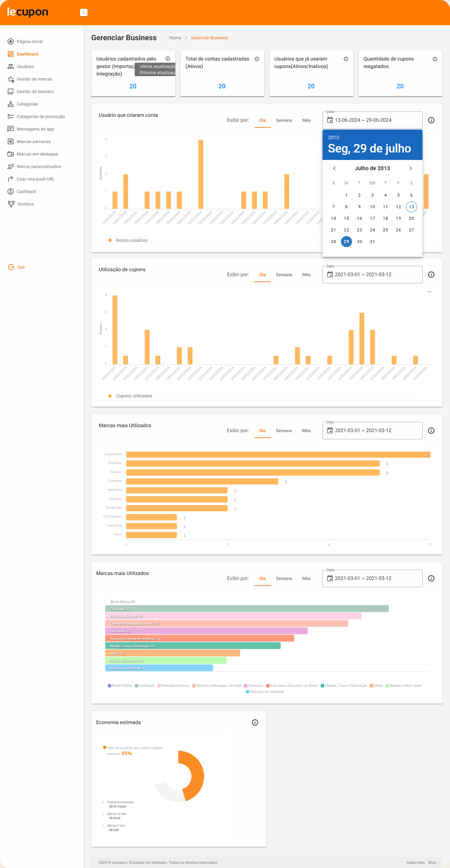Toggle the Cashback legend entry in the chart
This screenshot has width=450, height=868.
click(x=145, y=686)
